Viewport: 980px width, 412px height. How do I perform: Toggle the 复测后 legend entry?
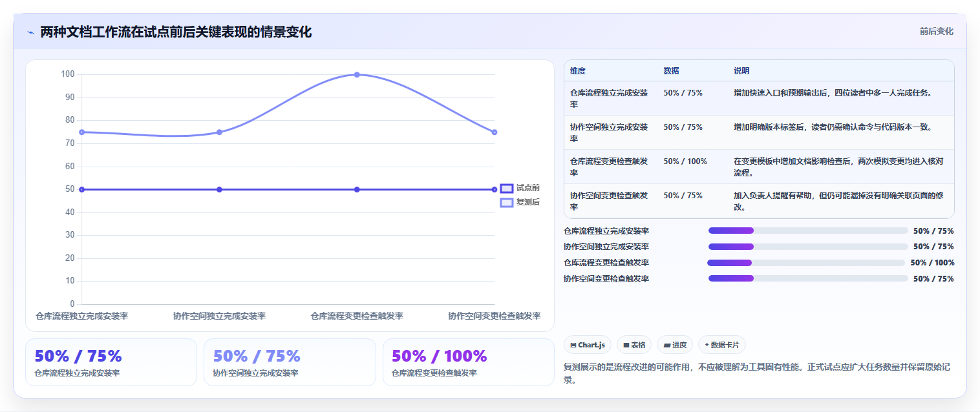coord(520,202)
